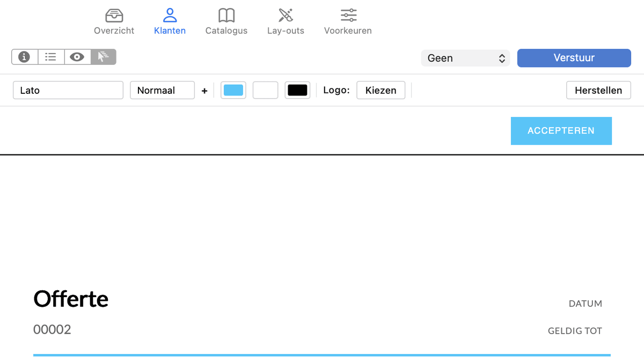The image size is (644, 362).
Task: Expand the Lato font selector
Action: 68,90
